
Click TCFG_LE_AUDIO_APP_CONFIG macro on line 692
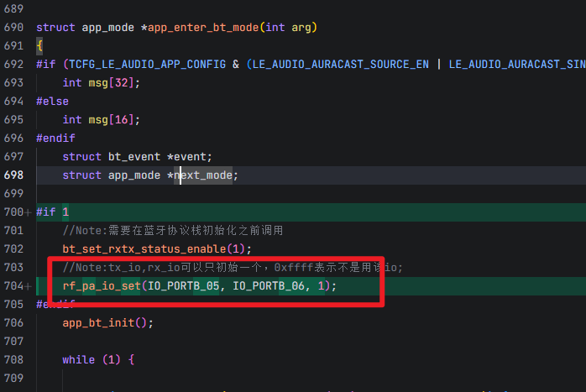point(148,65)
